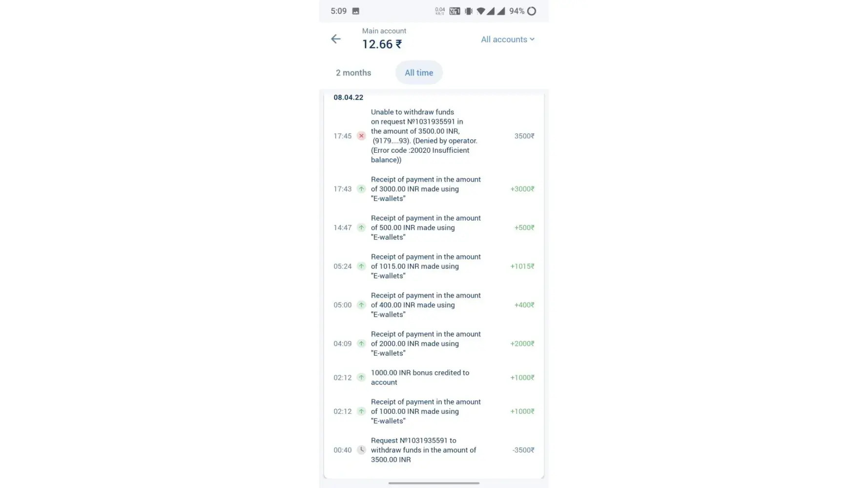Select the All time tab
Viewport: 868px width, 488px height.
coord(419,73)
